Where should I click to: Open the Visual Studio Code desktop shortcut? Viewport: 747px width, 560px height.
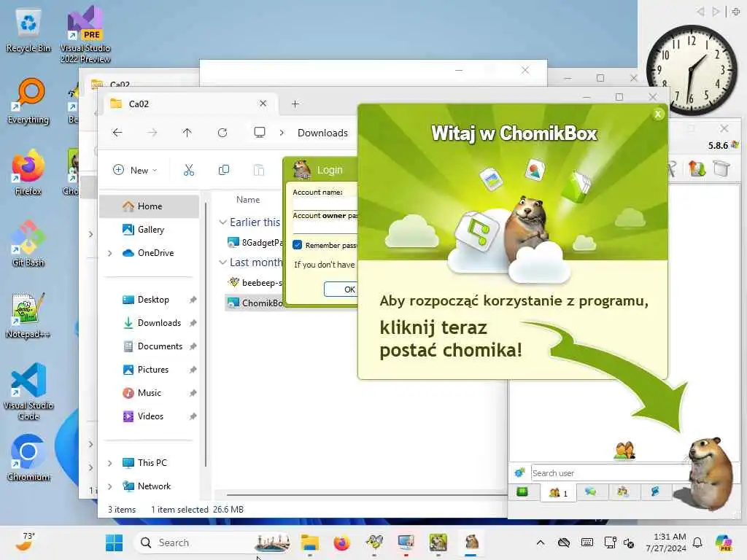pyautogui.click(x=28, y=392)
